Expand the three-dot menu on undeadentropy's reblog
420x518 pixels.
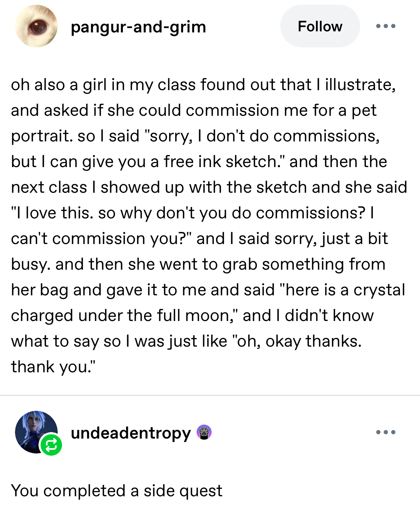point(386,432)
